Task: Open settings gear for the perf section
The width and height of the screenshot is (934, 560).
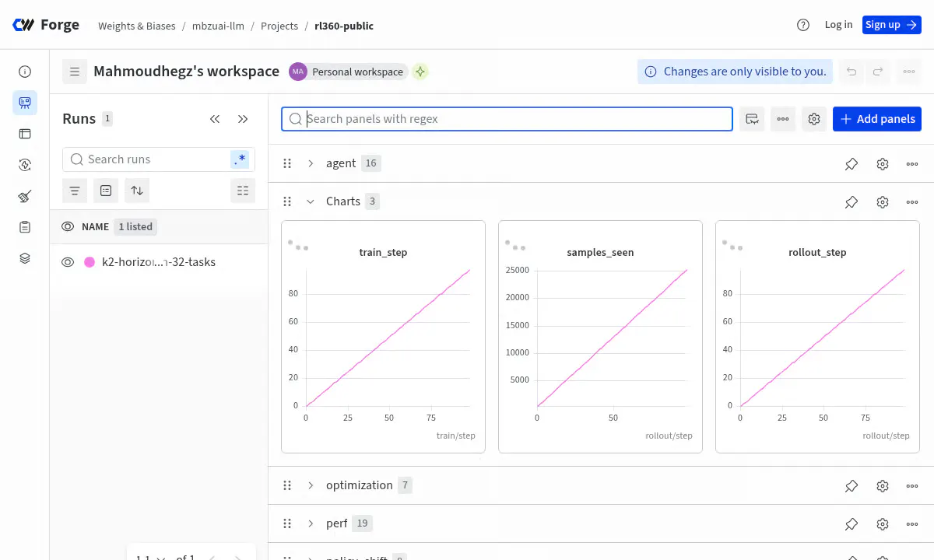Action: click(883, 523)
